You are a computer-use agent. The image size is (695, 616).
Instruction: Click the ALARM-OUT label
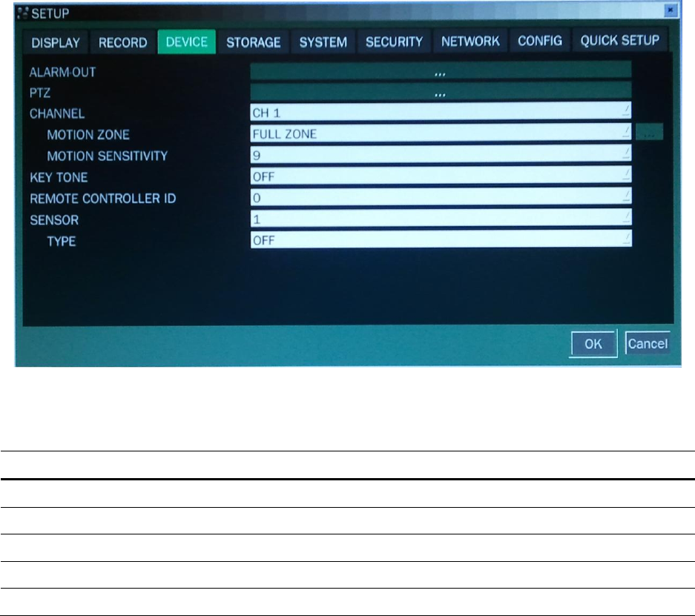click(x=62, y=72)
